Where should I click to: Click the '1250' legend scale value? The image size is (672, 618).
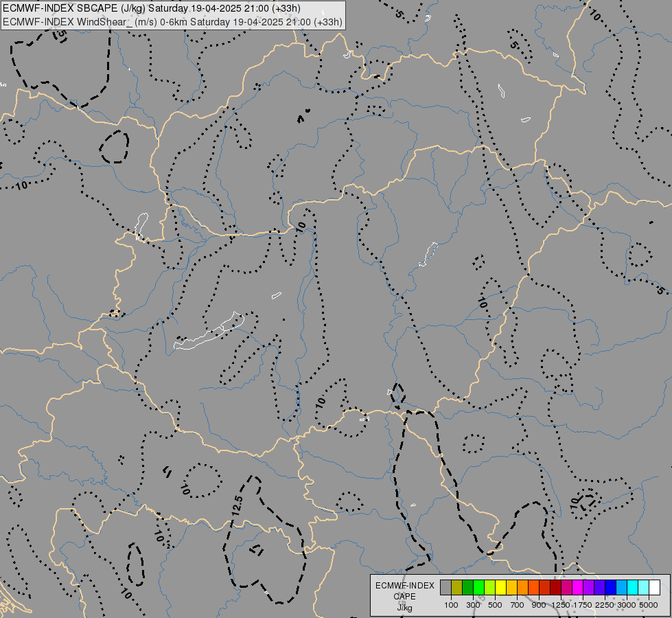(561, 605)
